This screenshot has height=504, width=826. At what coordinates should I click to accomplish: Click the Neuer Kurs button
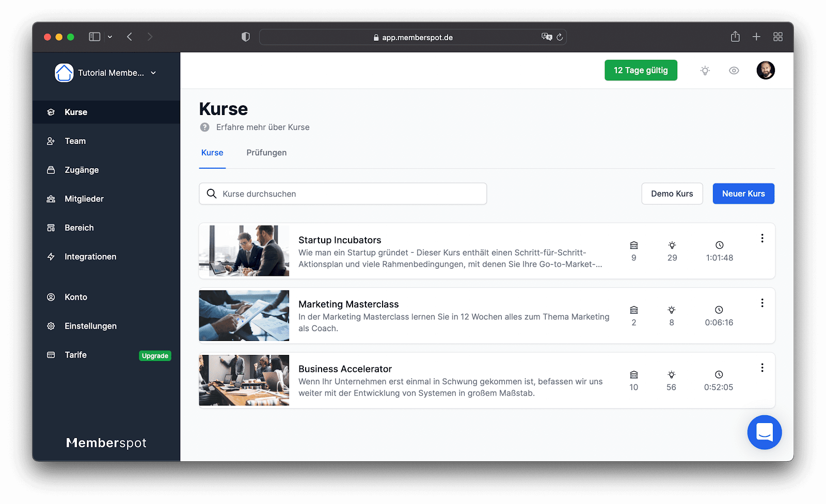click(743, 193)
